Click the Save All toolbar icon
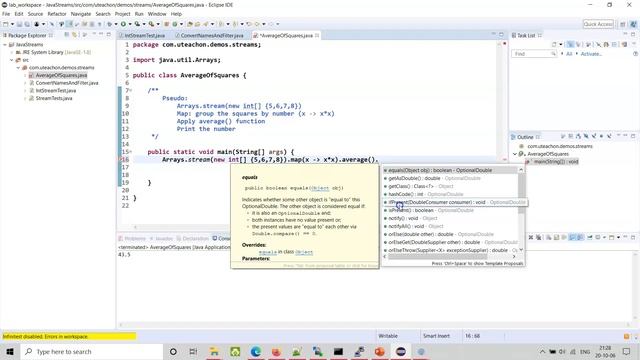 pos(27,24)
